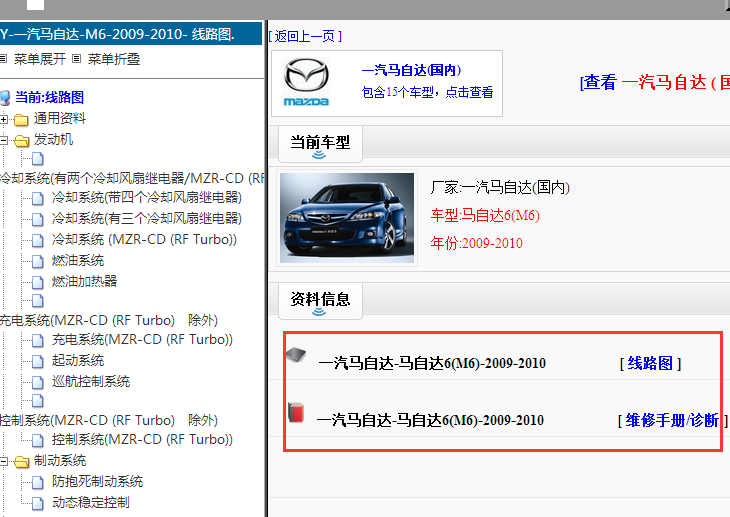The width and height of the screenshot is (730, 517).
Task: Open the 制动系统 folder icon
Action: click(x=21, y=462)
